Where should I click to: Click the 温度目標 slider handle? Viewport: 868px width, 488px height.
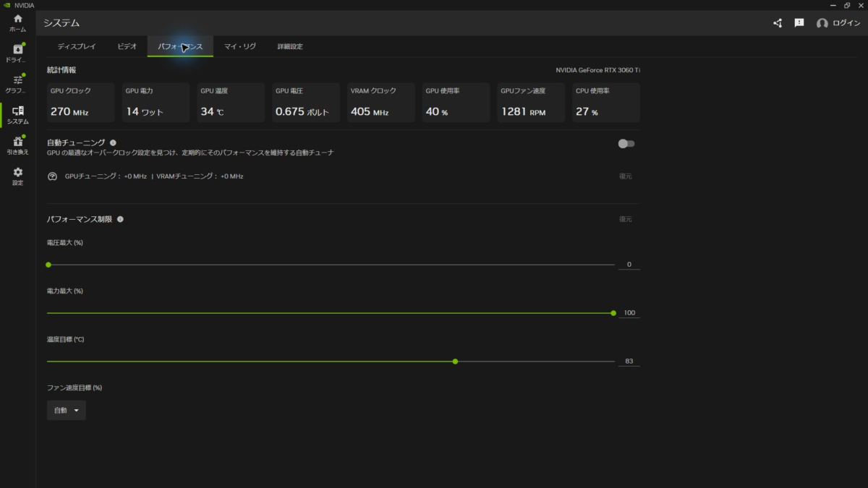tap(455, 361)
